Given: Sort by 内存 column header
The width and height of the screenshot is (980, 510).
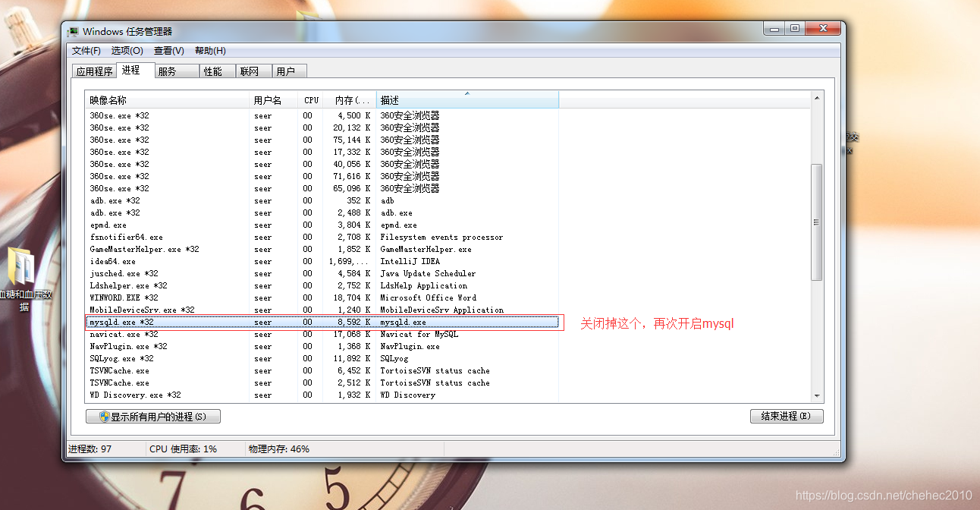Looking at the screenshot, I should [x=350, y=100].
